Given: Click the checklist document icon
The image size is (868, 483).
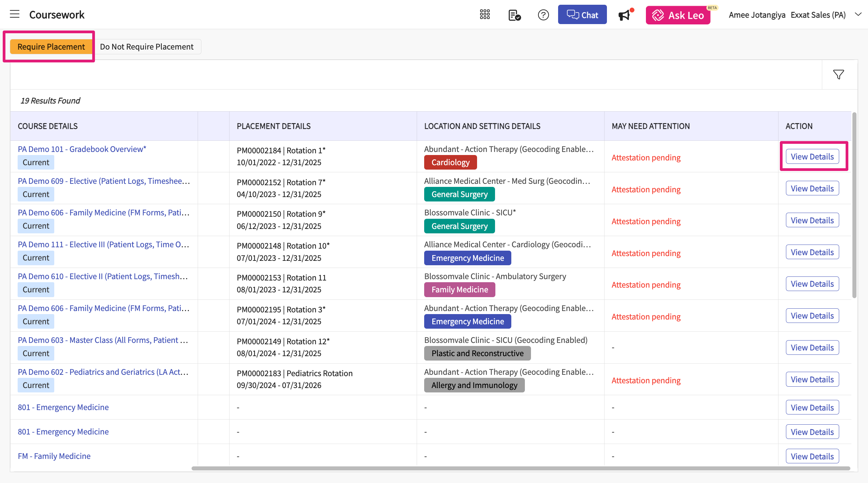Looking at the screenshot, I should click(514, 15).
